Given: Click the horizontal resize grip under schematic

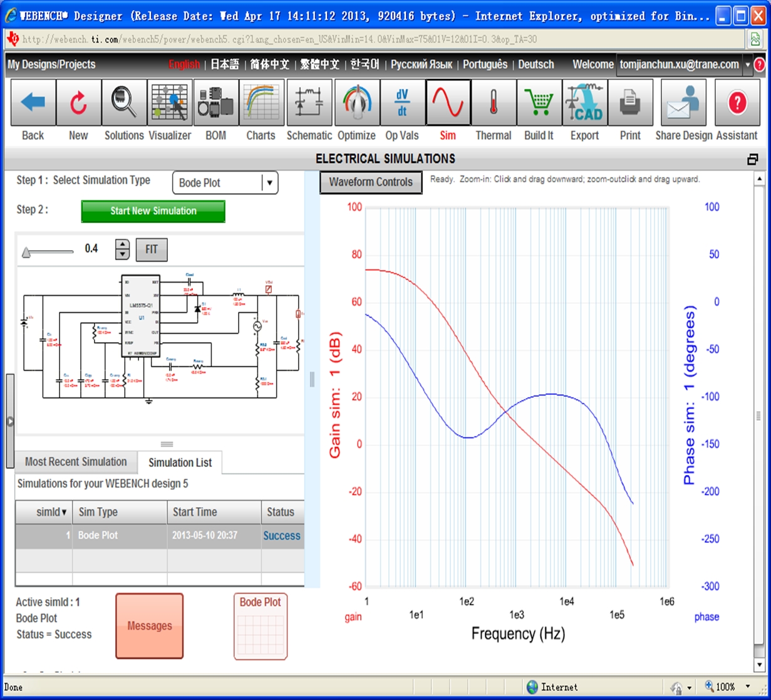Looking at the screenshot, I should pyautogui.click(x=167, y=444).
